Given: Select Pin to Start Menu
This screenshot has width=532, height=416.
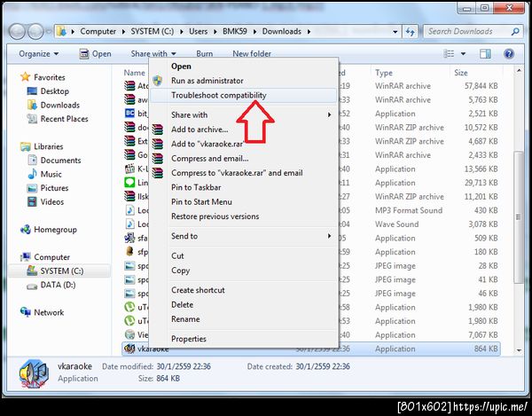Looking at the screenshot, I should click(244, 202).
